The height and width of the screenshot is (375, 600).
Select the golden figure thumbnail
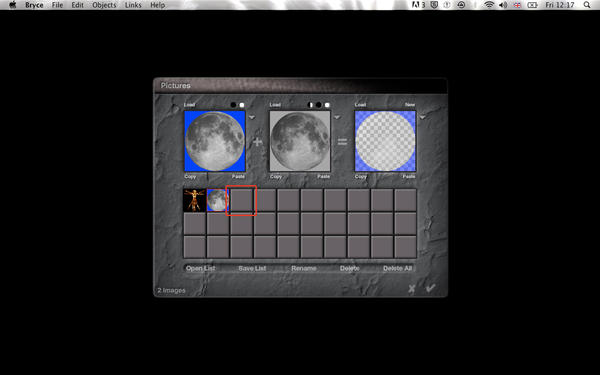195,200
